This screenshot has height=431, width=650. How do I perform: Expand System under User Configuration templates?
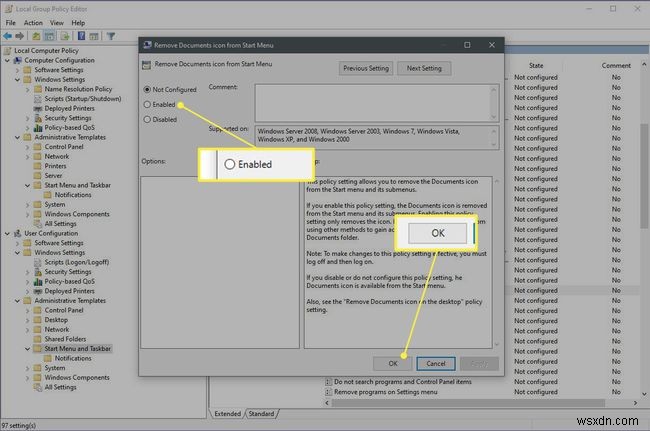tap(28, 368)
